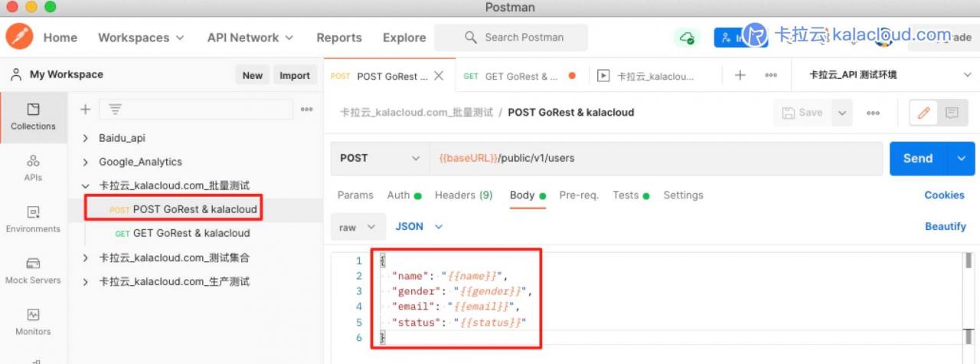This screenshot has height=364, width=980.
Task: Open the Mock Servers sidebar section
Action: pyautogui.click(x=33, y=271)
